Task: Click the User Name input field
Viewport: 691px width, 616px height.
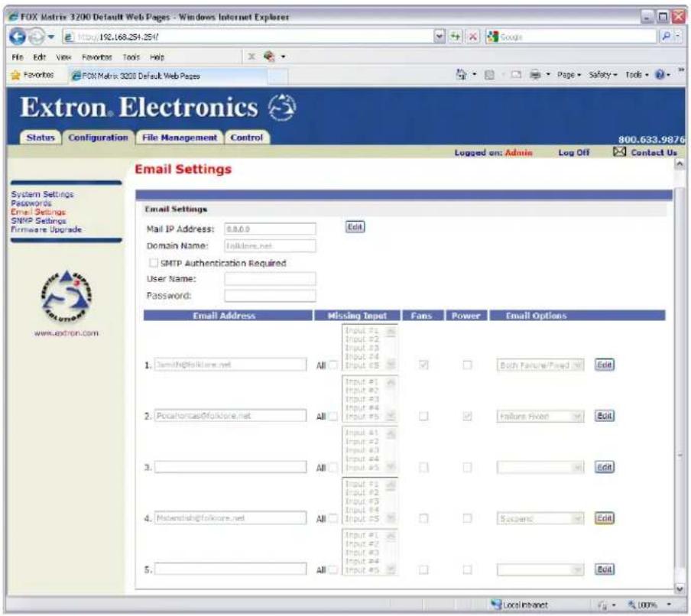Action: pyautogui.click(x=270, y=278)
